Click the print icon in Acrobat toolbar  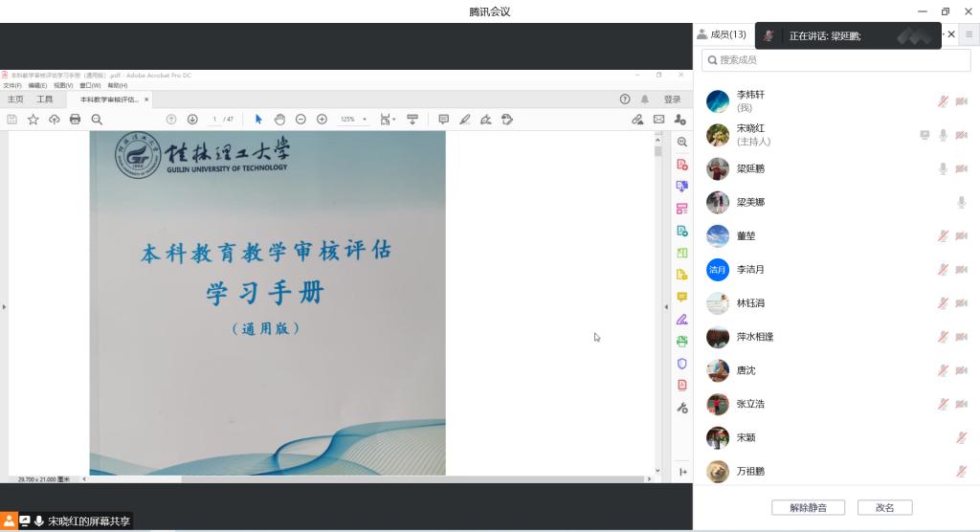[75, 120]
